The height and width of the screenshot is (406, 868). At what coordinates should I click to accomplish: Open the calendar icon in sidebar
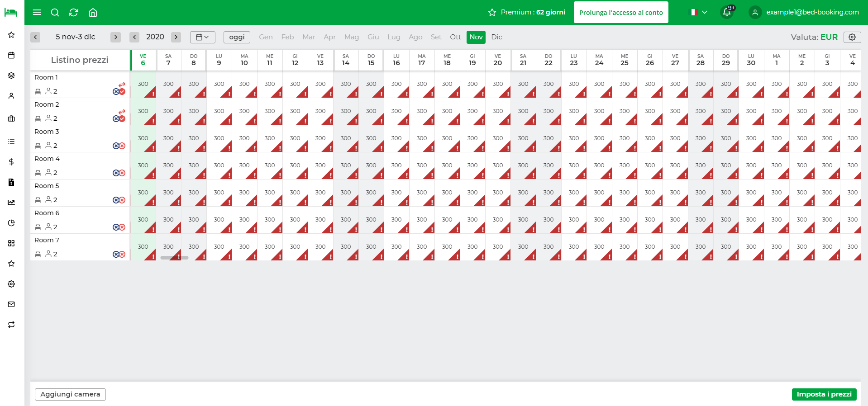click(x=12, y=55)
